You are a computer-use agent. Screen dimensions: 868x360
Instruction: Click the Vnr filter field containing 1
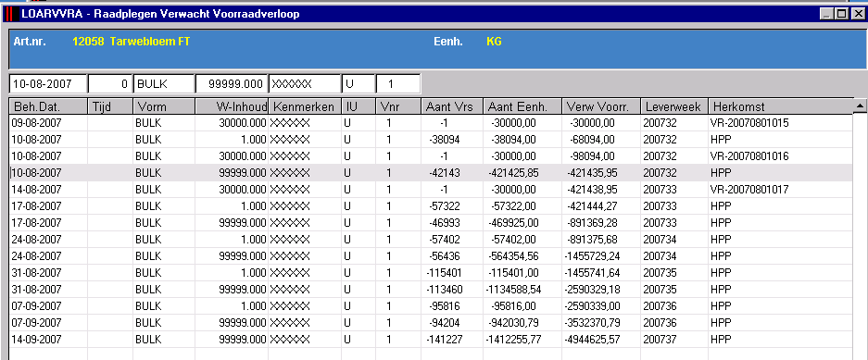tap(398, 84)
